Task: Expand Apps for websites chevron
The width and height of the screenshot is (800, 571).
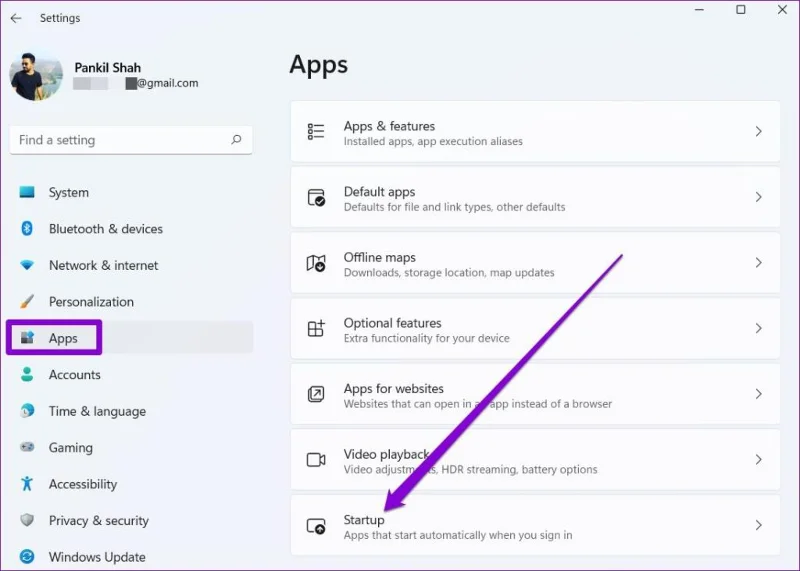Action: click(759, 394)
